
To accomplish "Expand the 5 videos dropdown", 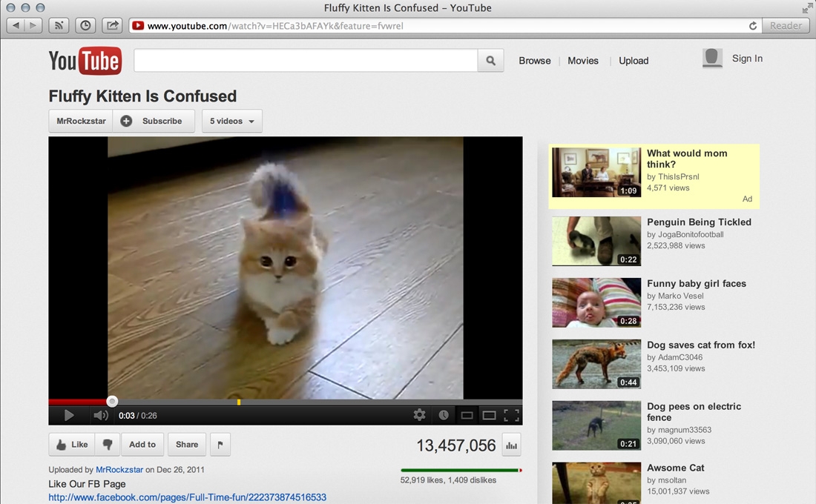I will click(231, 121).
